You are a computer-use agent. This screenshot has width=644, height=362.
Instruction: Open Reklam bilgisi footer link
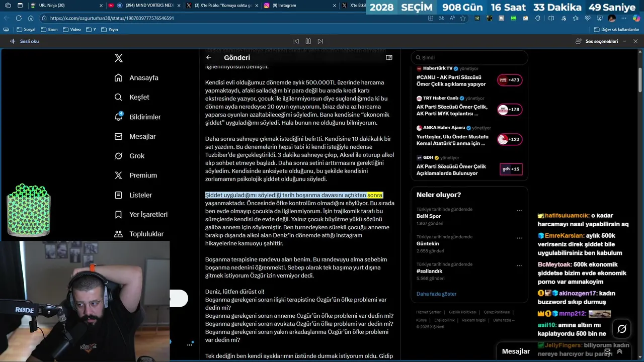pos(474,320)
